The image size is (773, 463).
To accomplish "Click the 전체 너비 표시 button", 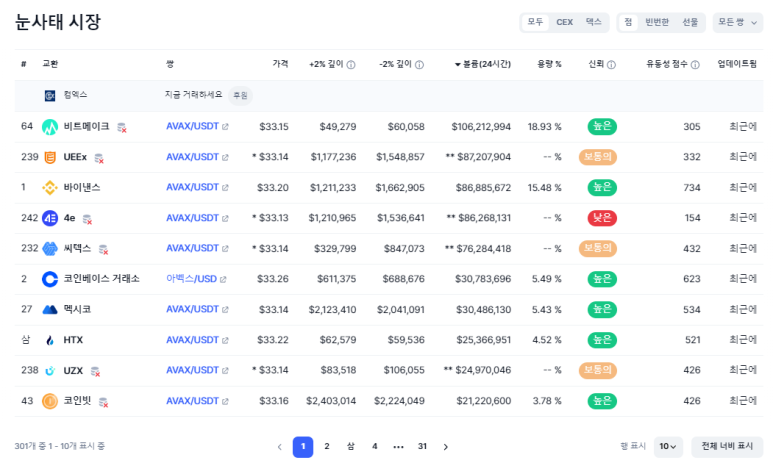I will click(x=727, y=446).
